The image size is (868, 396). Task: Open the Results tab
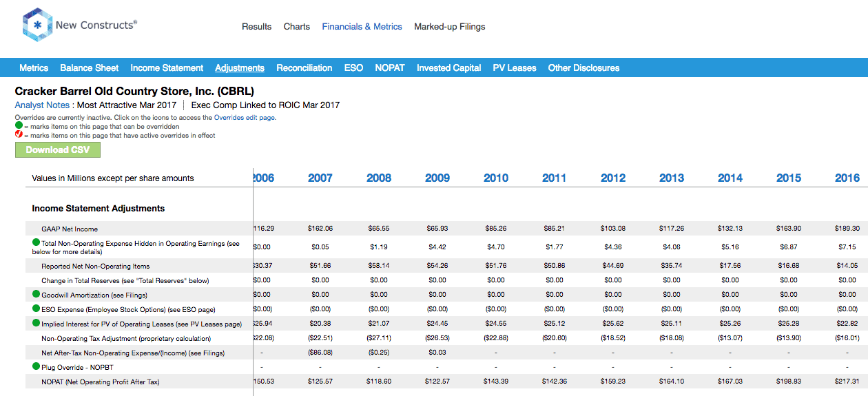point(256,26)
